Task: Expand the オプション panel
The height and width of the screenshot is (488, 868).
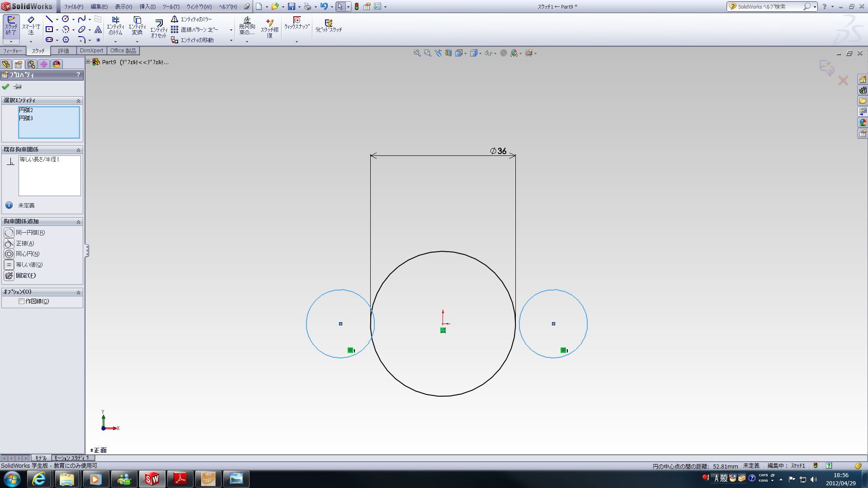Action: coord(78,292)
